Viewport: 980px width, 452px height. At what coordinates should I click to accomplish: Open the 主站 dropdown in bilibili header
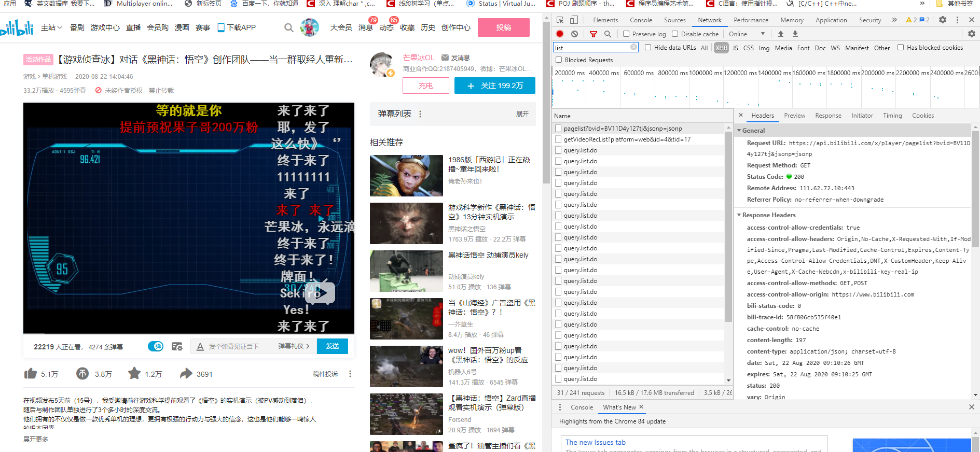pyautogui.click(x=52, y=27)
